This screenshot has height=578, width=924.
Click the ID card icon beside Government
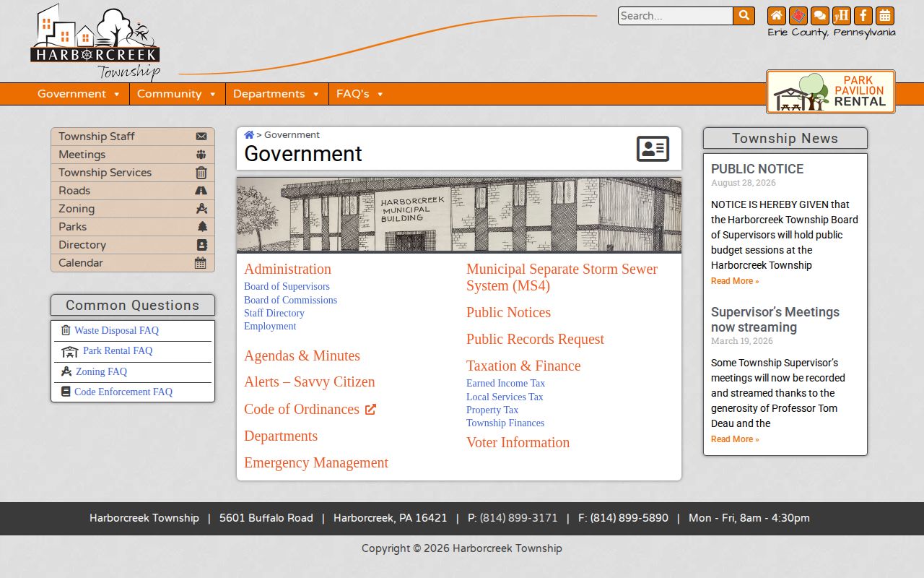point(653,149)
